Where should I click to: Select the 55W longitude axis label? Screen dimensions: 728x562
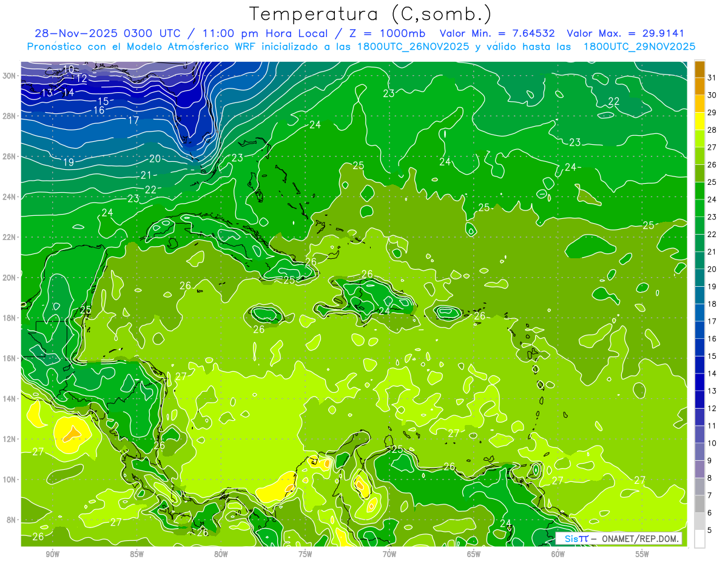642,554
